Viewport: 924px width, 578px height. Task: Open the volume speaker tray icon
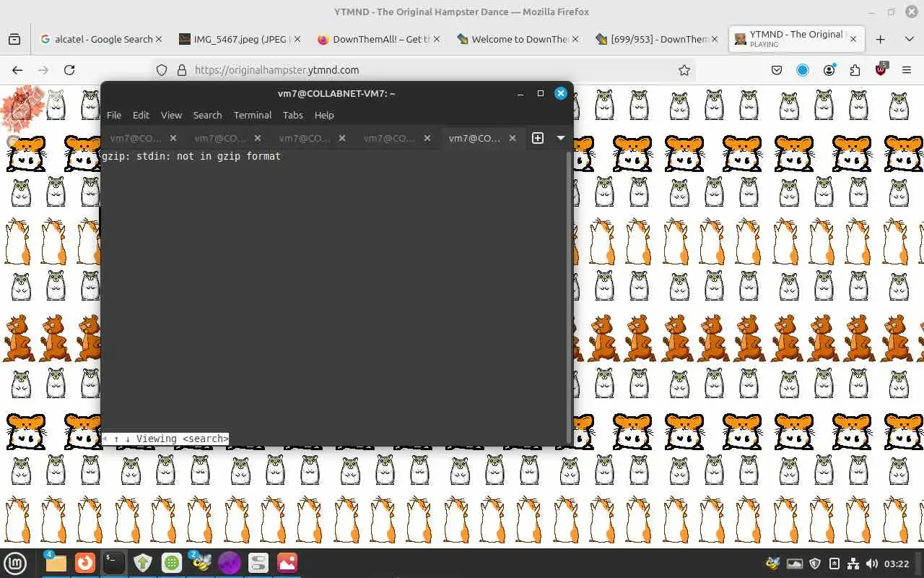coord(872,564)
